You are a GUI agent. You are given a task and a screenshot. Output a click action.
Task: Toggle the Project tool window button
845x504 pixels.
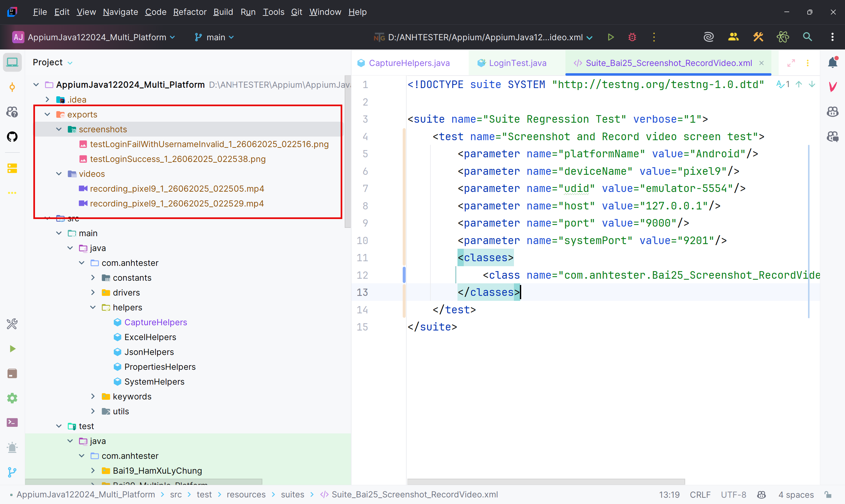pos(12,62)
